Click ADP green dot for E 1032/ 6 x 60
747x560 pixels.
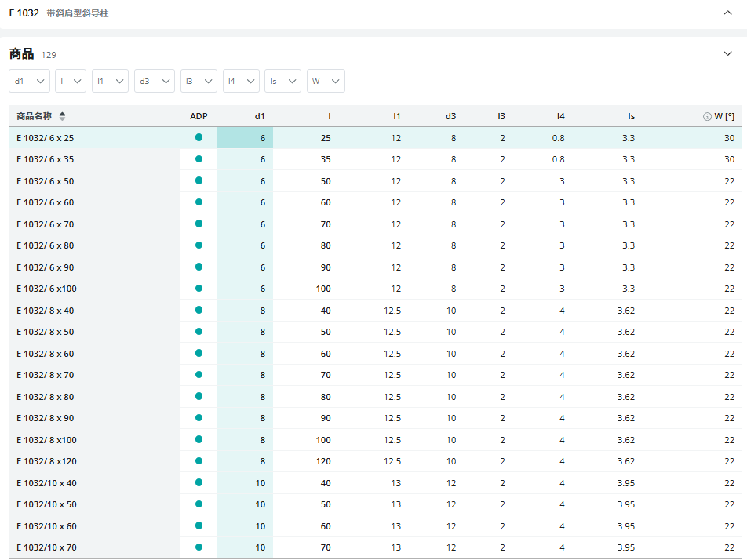pos(199,202)
